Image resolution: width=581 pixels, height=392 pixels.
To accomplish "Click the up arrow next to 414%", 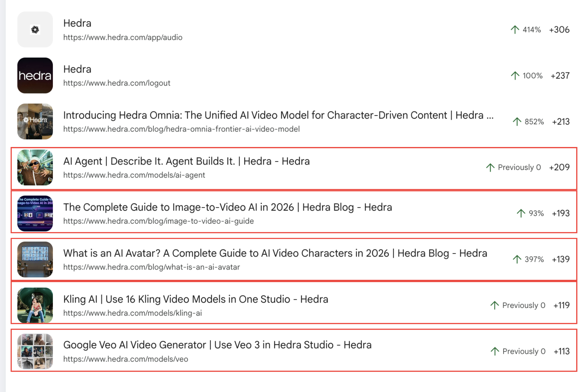I will click(515, 30).
